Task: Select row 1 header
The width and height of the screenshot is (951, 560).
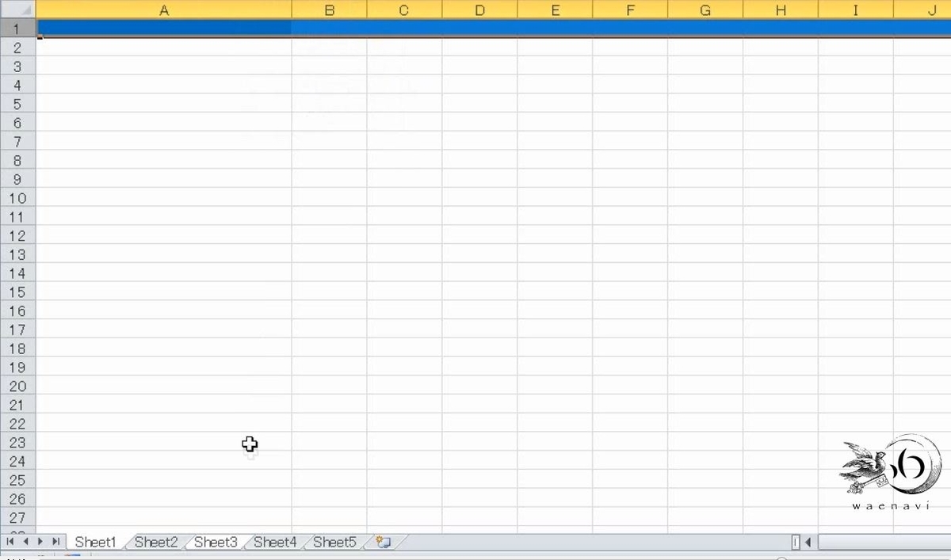Action: coord(17,29)
